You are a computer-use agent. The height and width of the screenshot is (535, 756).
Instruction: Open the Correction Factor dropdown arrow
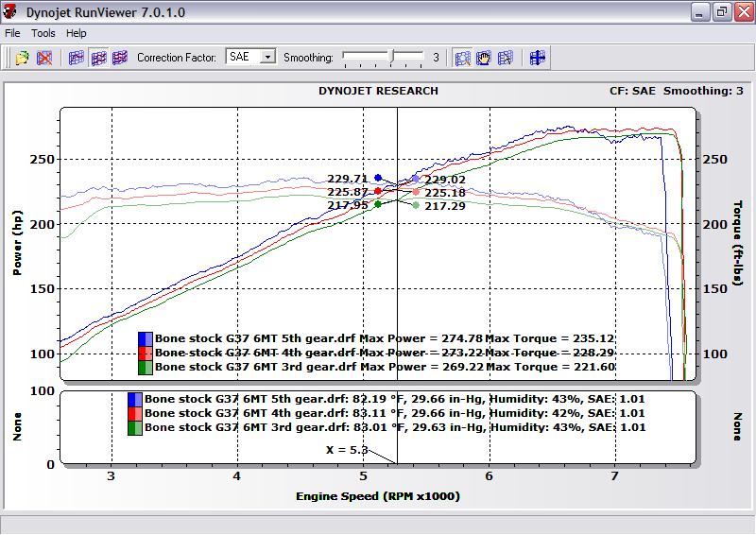click(267, 57)
